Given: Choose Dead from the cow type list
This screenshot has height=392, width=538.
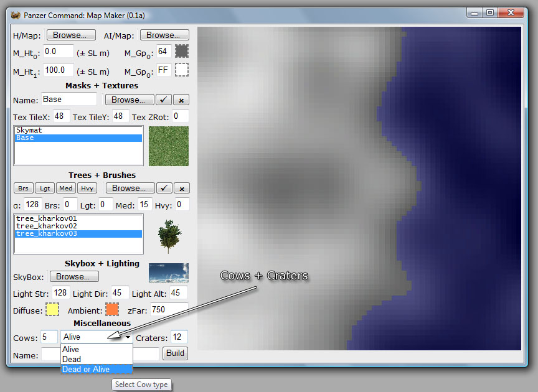Looking at the screenshot, I should point(97,359).
